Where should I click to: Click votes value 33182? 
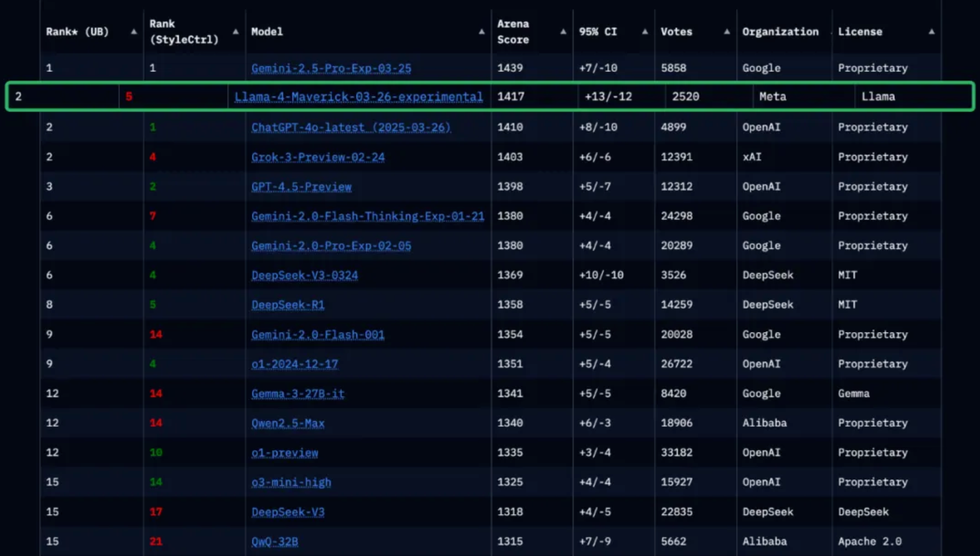pos(677,453)
